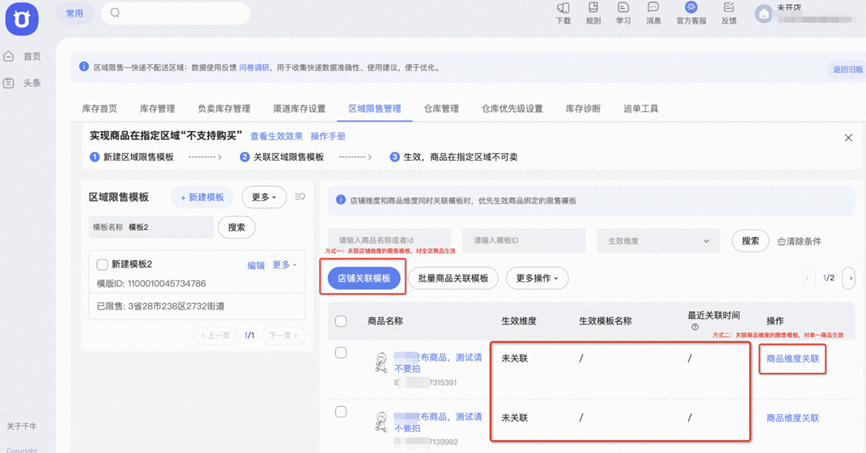866x453 pixels.
Task: Switch to 仓库优先级设置 tab
Action: click(512, 109)
